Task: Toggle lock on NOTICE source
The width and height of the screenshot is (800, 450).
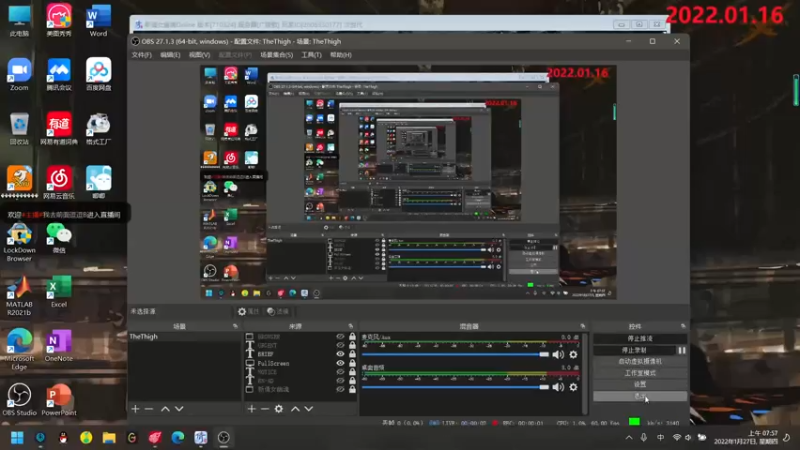Action: [x=352, y=372]
